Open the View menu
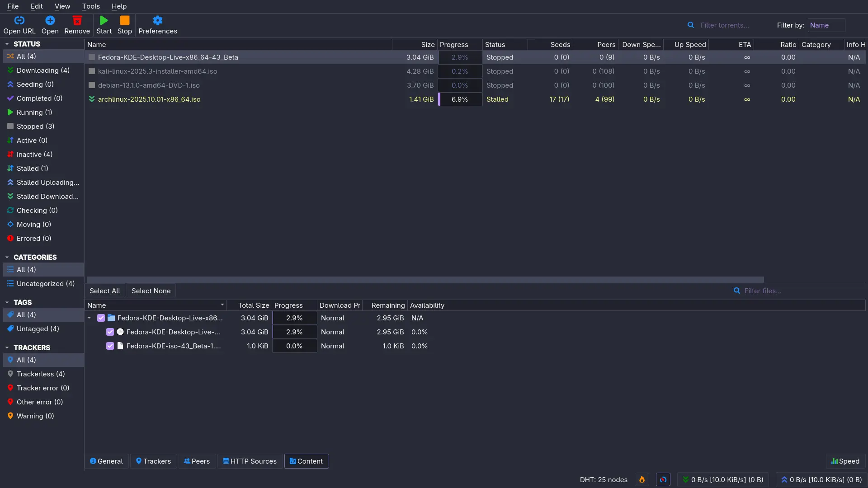 click(x=62, y=6)
